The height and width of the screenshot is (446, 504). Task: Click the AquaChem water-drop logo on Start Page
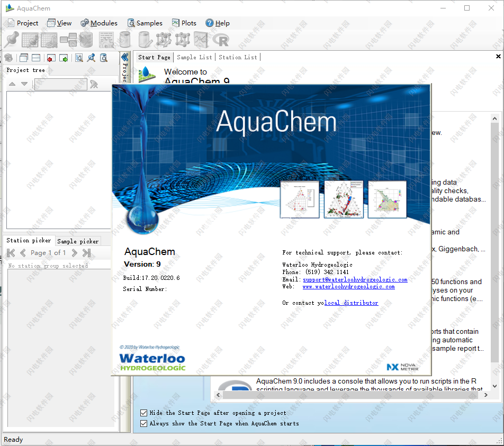pyautogui.click(x=147, y=74)
